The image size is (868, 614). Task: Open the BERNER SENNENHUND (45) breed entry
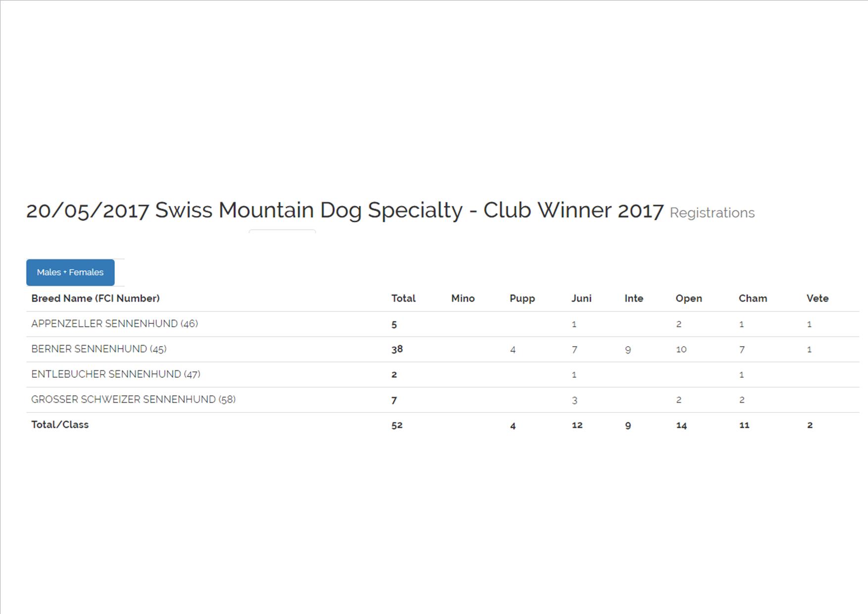coord(99,349)
